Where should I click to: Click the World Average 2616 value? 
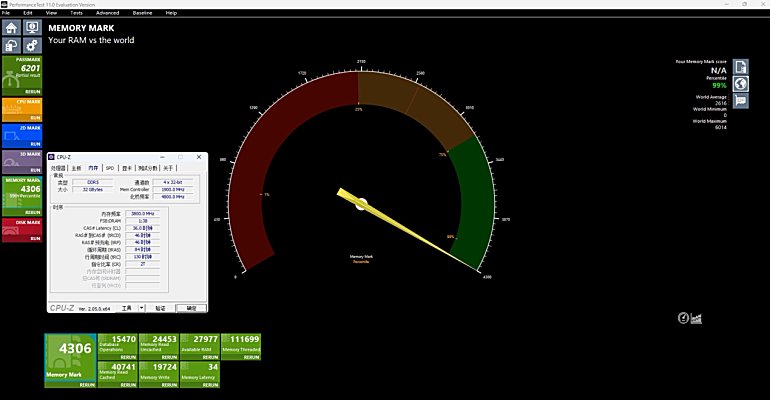coord(720,103)
